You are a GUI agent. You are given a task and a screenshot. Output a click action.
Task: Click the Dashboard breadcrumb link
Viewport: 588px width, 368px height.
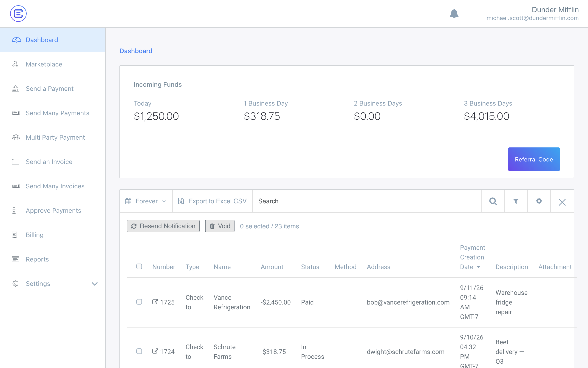pyautogui.click(x=136, y=51)
